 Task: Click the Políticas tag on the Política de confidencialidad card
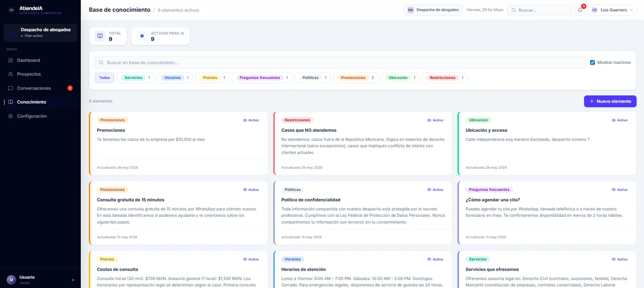[293, 190]
